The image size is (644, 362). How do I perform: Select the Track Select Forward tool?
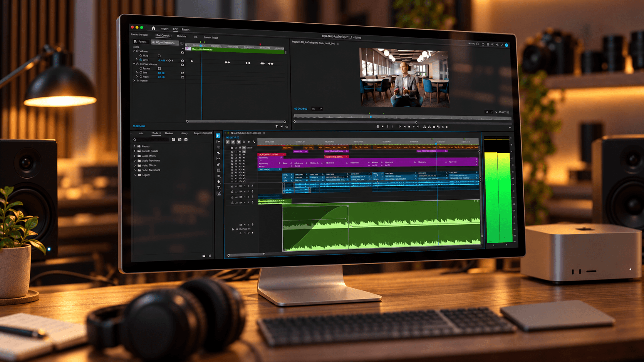(x=218, y=142)
